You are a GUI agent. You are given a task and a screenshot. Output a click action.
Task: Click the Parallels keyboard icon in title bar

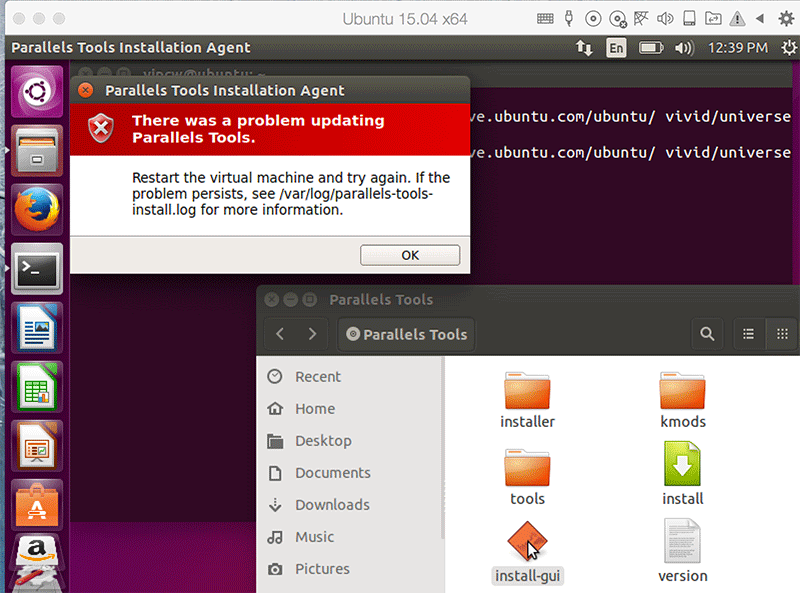(x=545, y=19)
